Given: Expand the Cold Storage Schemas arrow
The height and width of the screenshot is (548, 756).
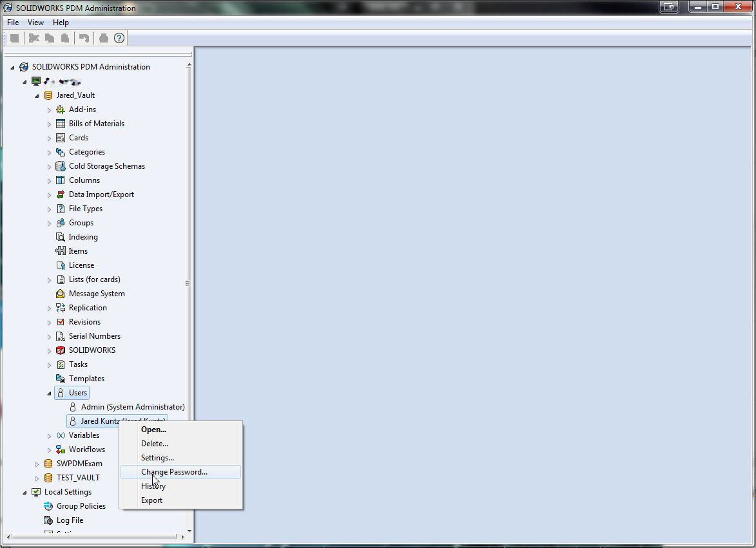Looking at the screenshot, I should (x=49, y=167).
